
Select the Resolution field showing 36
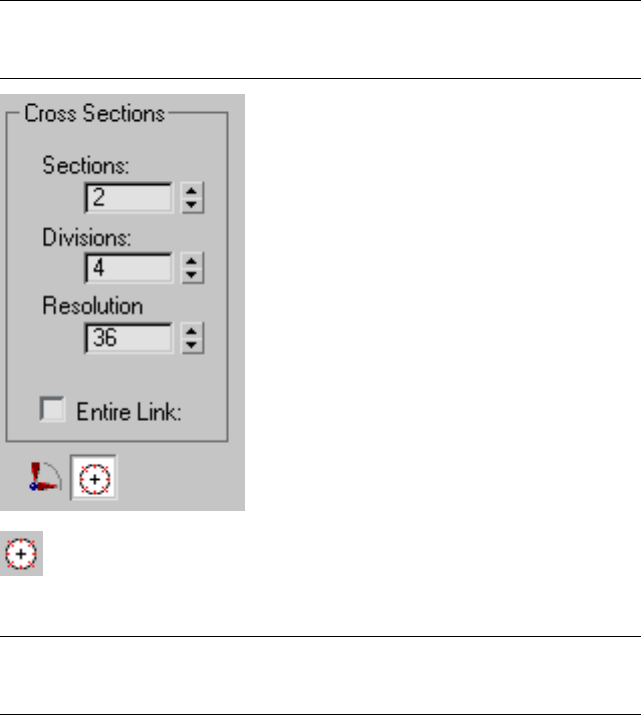(x=130, y=338)
